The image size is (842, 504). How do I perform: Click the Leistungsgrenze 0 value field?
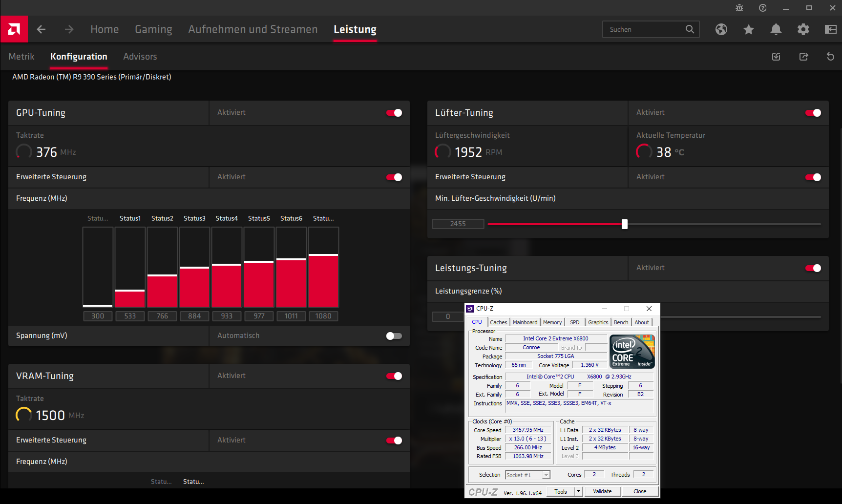pyautogui.click(x=448, y=316)
